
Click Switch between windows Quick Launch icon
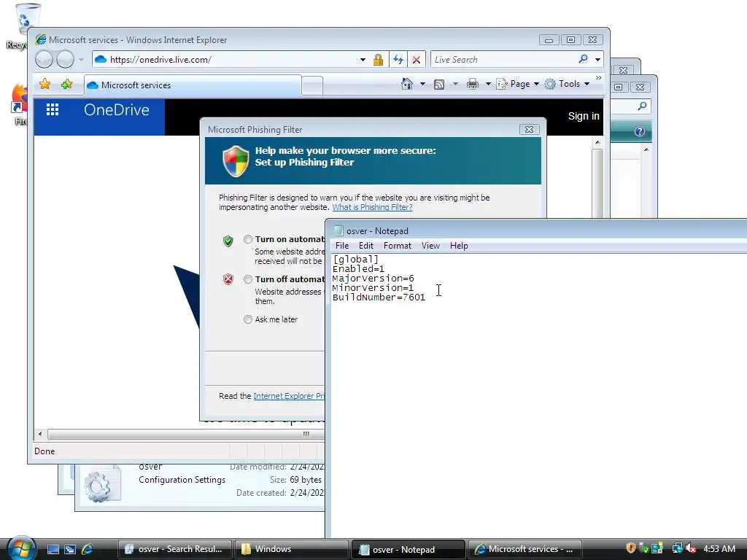pos(70,549)
